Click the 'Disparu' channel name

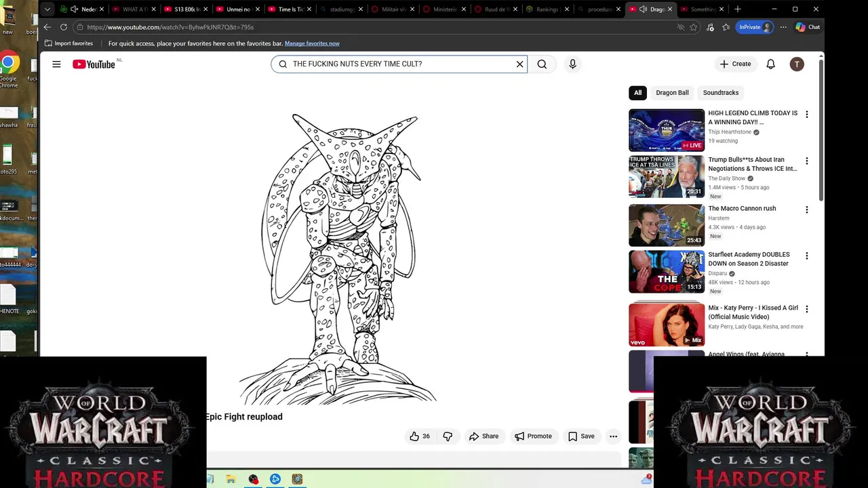point(717,273)
